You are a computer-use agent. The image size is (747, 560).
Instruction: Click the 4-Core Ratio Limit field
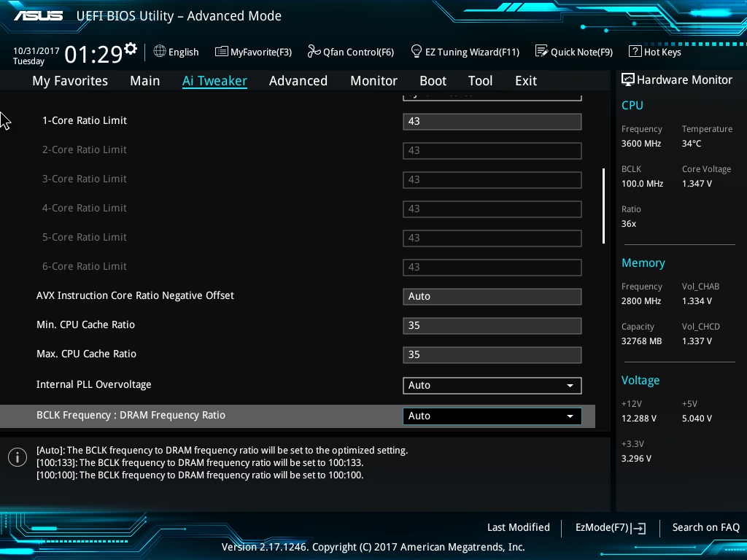[x=492, y=209]
